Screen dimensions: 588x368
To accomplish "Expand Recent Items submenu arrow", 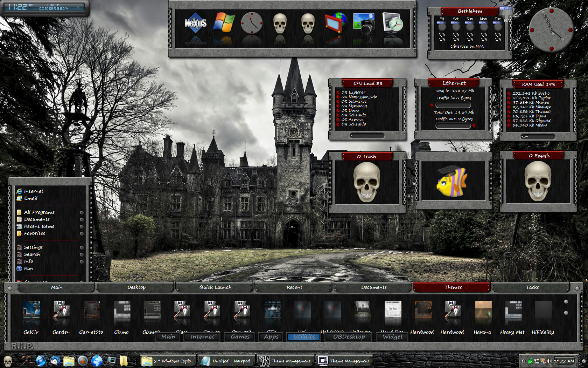I will click(x=82, y=226).
